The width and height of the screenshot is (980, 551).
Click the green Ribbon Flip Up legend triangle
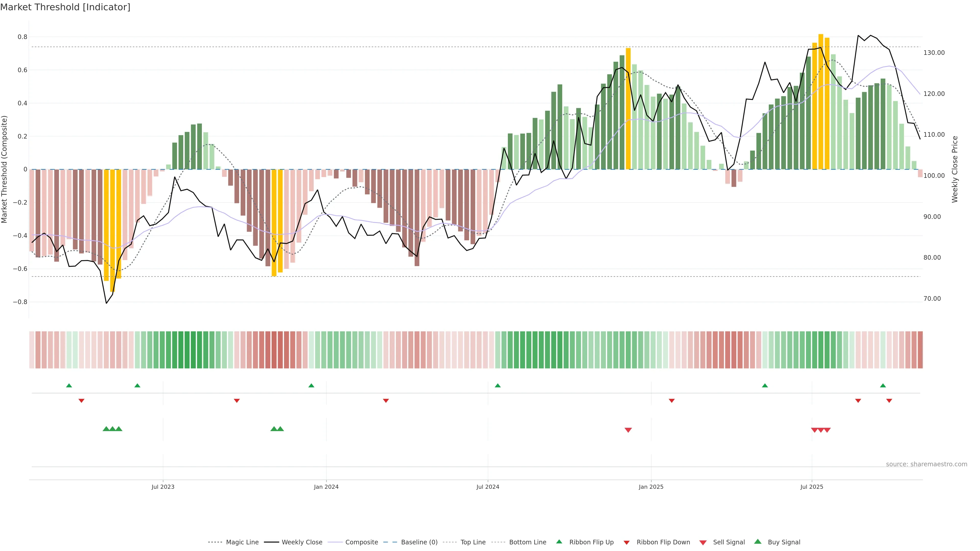point(559,542)
